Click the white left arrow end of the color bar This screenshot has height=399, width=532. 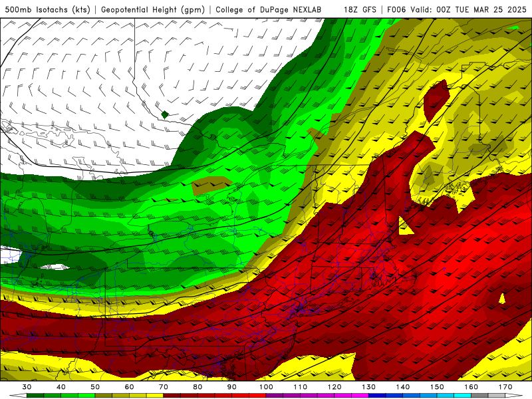tap(18, 396)
